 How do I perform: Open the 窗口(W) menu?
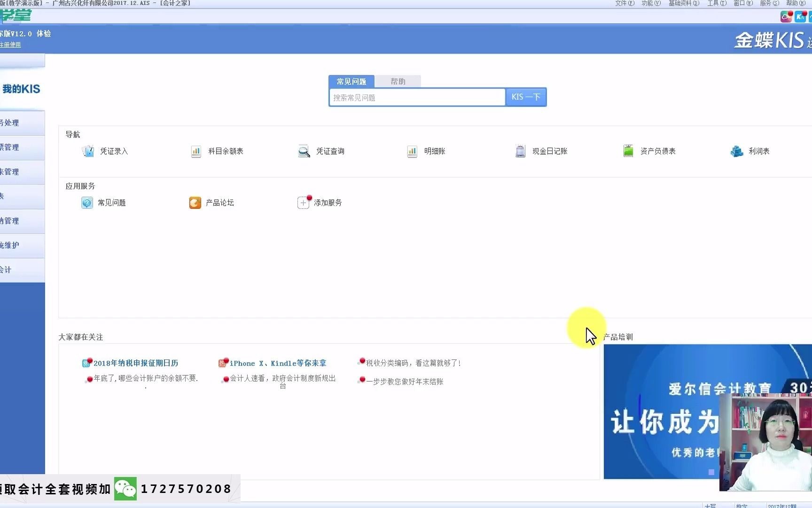coord(743,3)
